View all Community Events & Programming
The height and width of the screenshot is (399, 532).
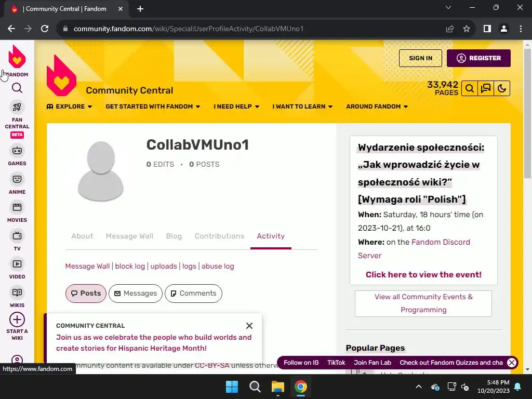423,303
